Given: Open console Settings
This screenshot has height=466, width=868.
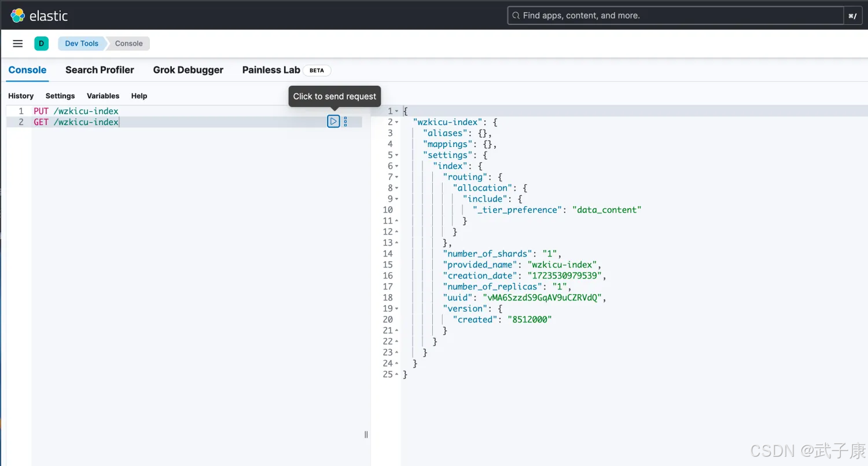Looking at the screenshot, I should tap(60, 96).
